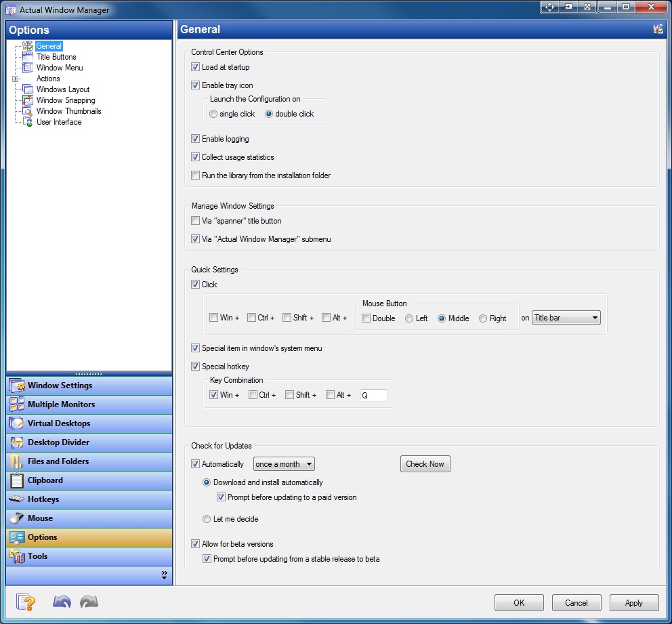672x624 pixels.
Task: Open the Window Settings section
Action: [89, 386]
